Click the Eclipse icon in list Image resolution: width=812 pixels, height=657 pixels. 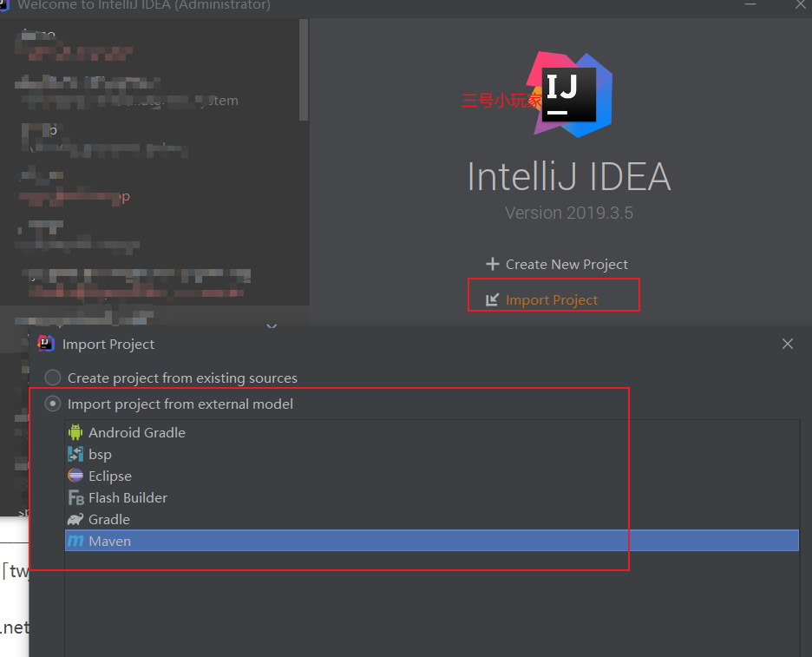pyautogui.click(x=75, y=476)
